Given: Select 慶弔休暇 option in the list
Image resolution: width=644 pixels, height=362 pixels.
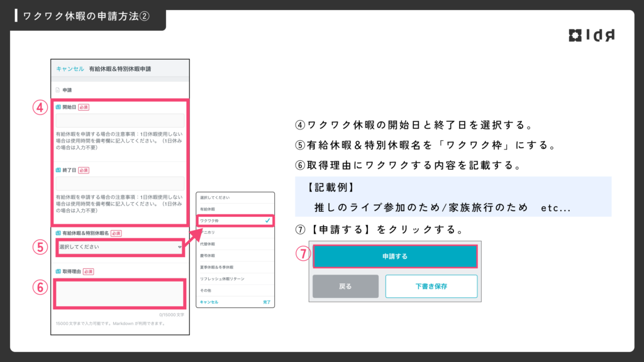Looking at the screenshot, I should pyautogui.click(x=208, y=255).
